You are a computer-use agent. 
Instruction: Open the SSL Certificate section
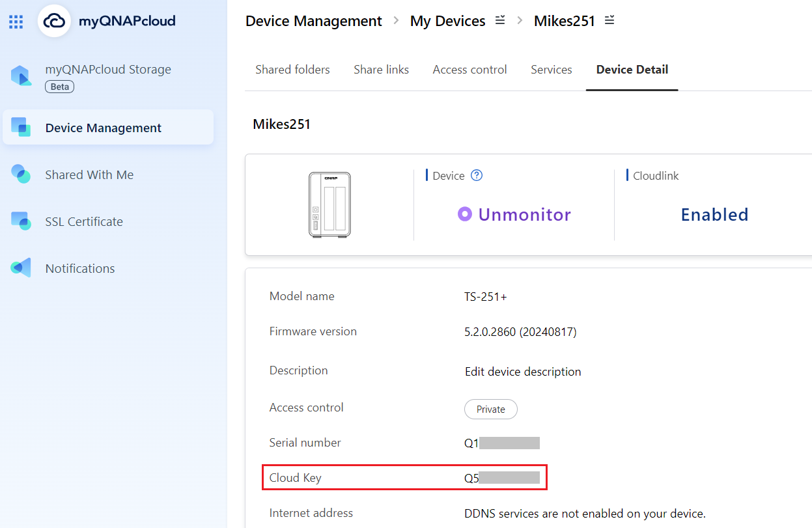pyautogui.click(x=84, y=221)
